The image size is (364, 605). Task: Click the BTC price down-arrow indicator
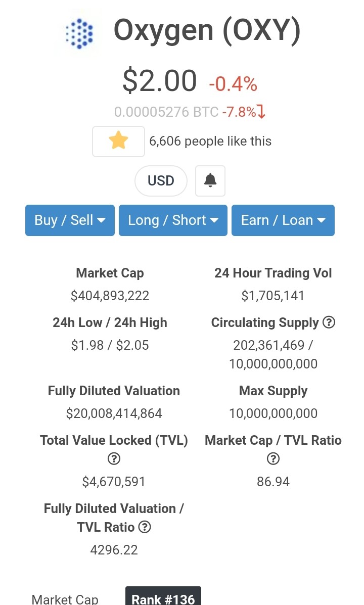[261, 112]
